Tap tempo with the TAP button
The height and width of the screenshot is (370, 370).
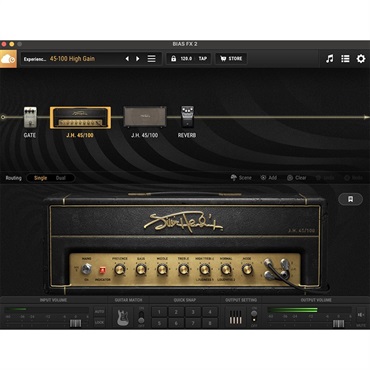click(x=203, y=59)
